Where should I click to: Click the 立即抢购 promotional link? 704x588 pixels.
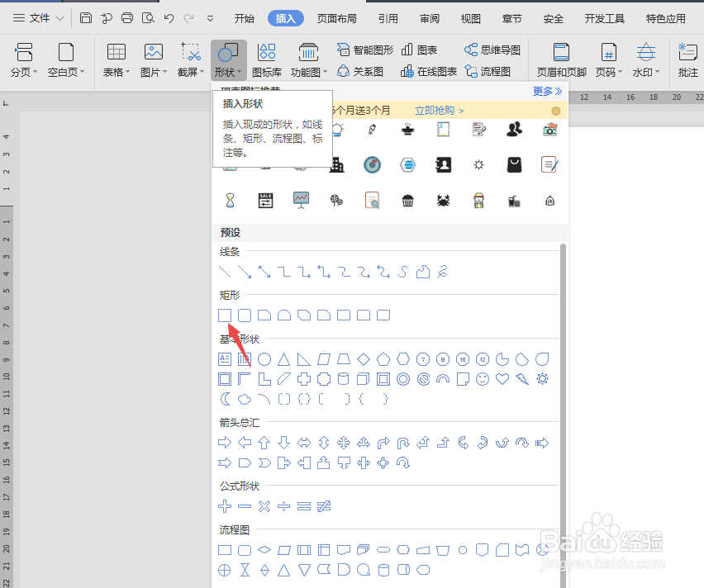pos(434,110)
